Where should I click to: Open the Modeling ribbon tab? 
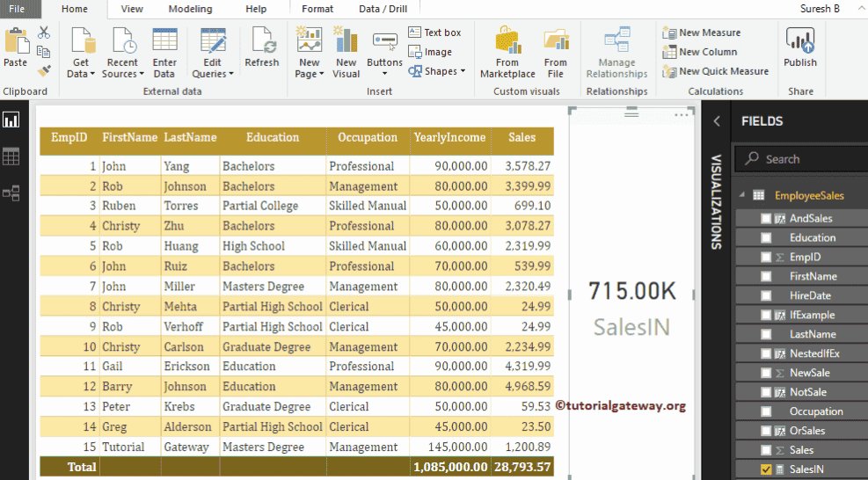pos(191,9)
